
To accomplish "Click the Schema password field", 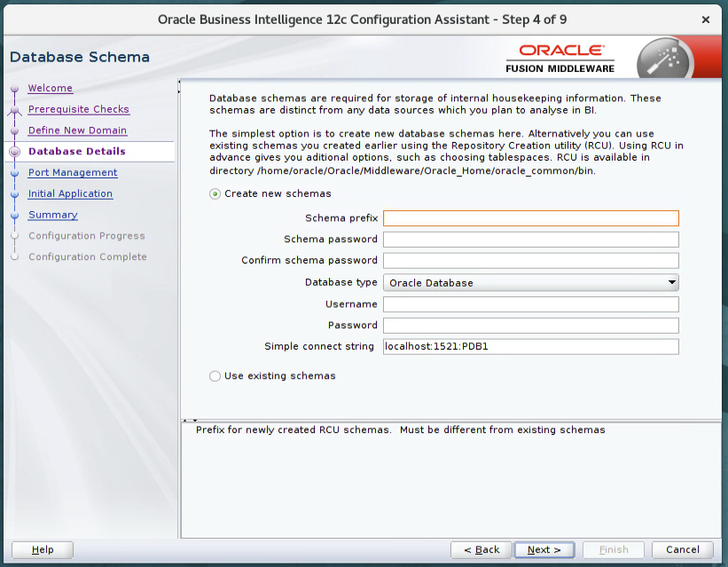I will [530, 240].
